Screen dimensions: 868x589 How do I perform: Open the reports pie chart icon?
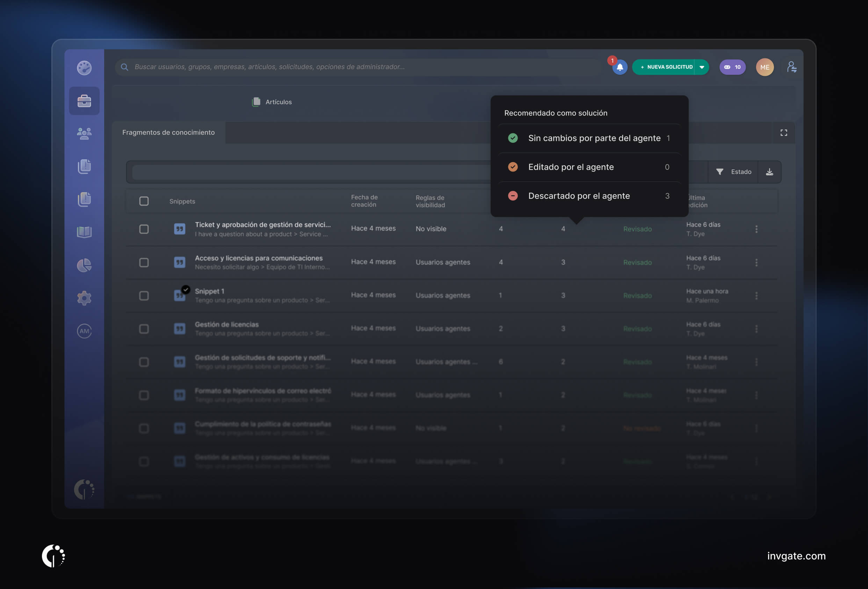(x=84, y=265)
